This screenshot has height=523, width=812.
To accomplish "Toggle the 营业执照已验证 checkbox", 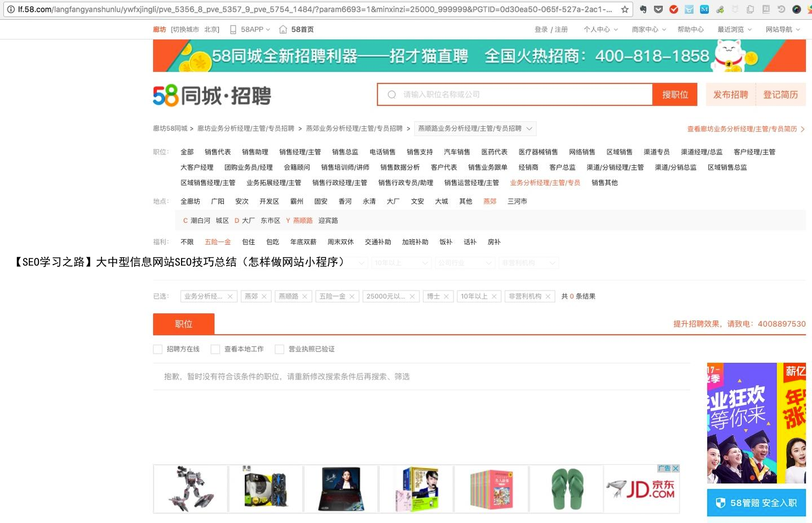I will pos(279,349).
